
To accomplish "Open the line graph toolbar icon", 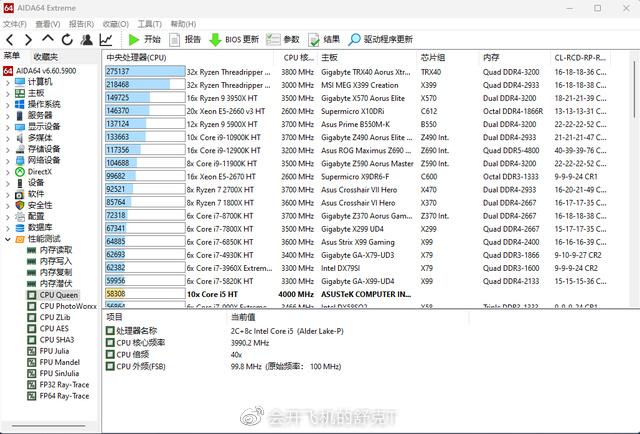I will [x=106, y=40].
